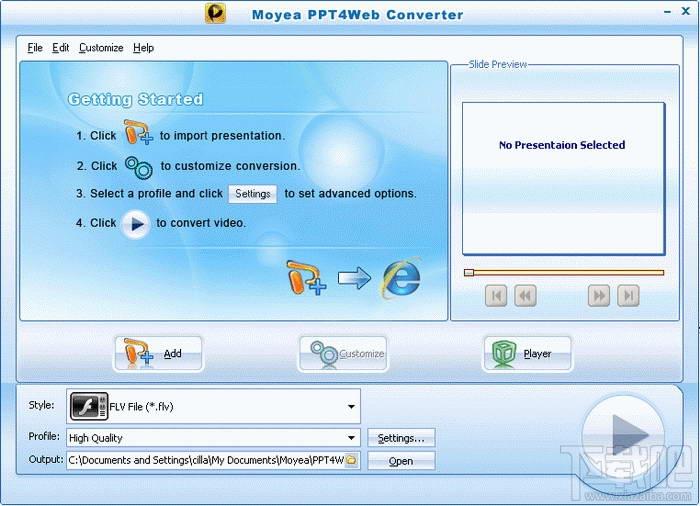Click the Open output folder button

tap(401, 461)
